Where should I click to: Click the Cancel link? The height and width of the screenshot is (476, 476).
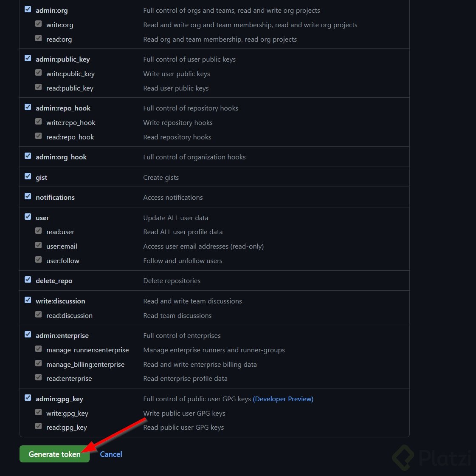click(111, 454)
